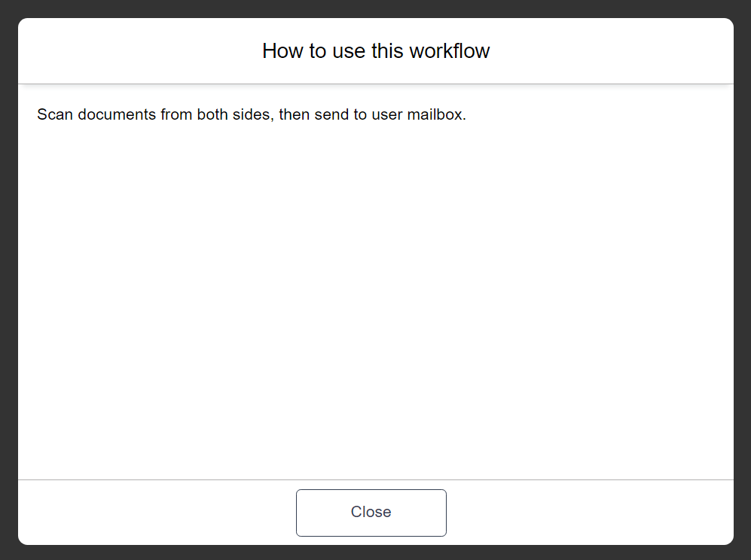Dismiss the workflow instructions dialog via Close

(x=371, y=513)
